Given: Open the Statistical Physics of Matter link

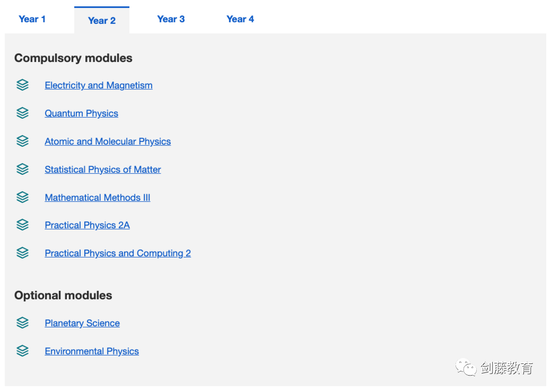Looking at the screenshot, I should (x=103, y=170).
